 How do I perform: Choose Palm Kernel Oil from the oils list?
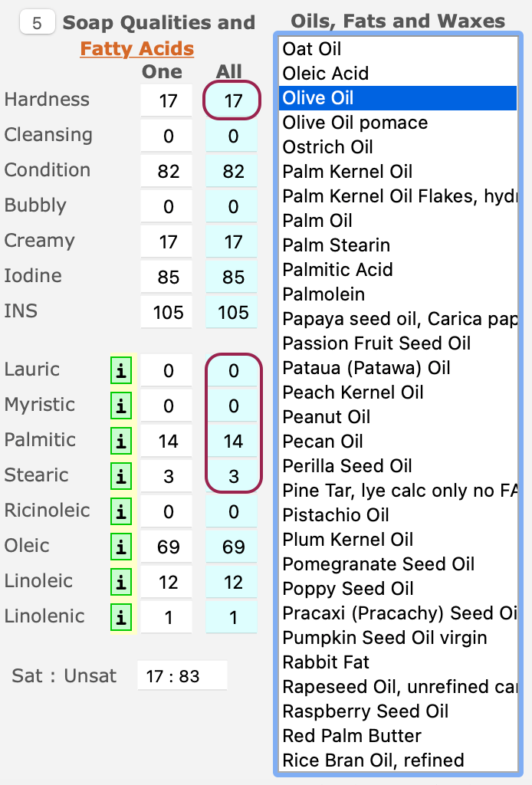point(347,172)
